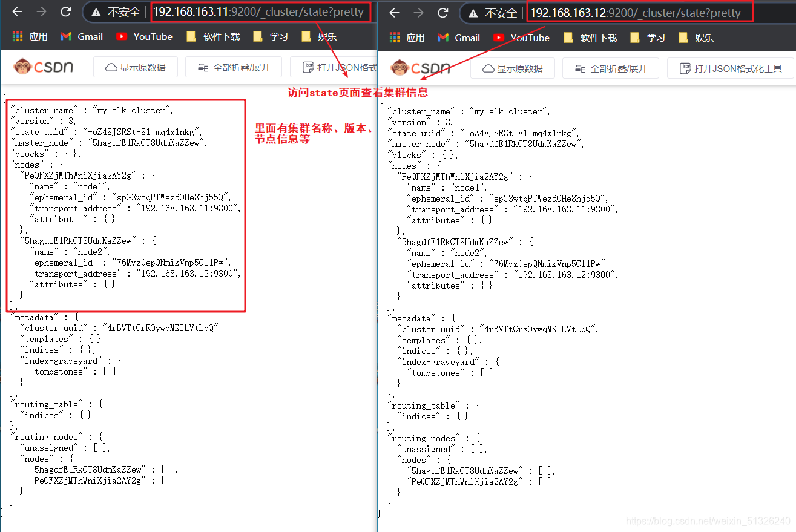796x532 pixels.
Task: Click 全部折叠/展开 in left window
Action: click(x=234, y=67)
